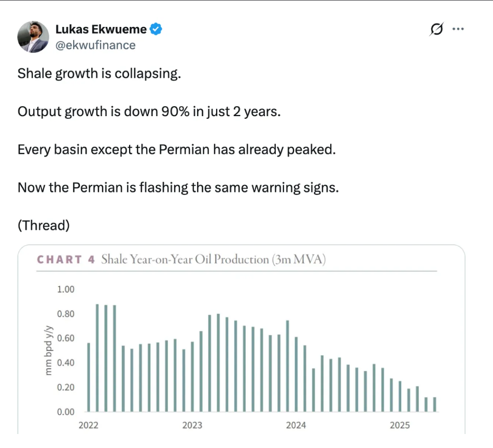Image resolution: width=493 pixels, height=448 pixels.
Task: Click the 2024 x-axis label
Action: [x=296, y=425]
